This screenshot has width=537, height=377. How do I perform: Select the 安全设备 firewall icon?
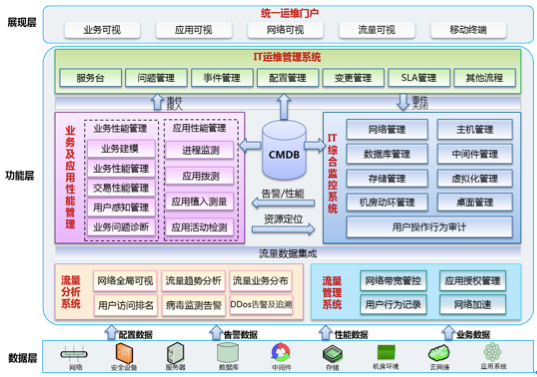click(124, 353)
